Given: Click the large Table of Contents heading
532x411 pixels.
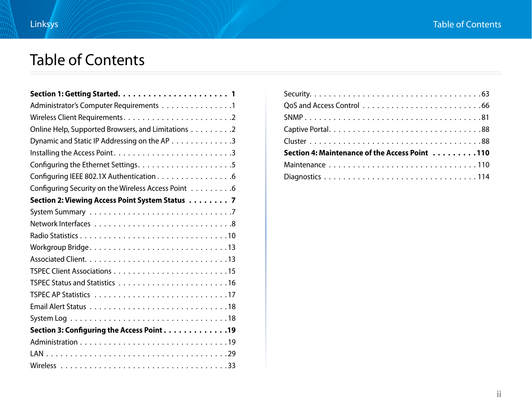Looking at the screenshot, I should tap(87, 60).
